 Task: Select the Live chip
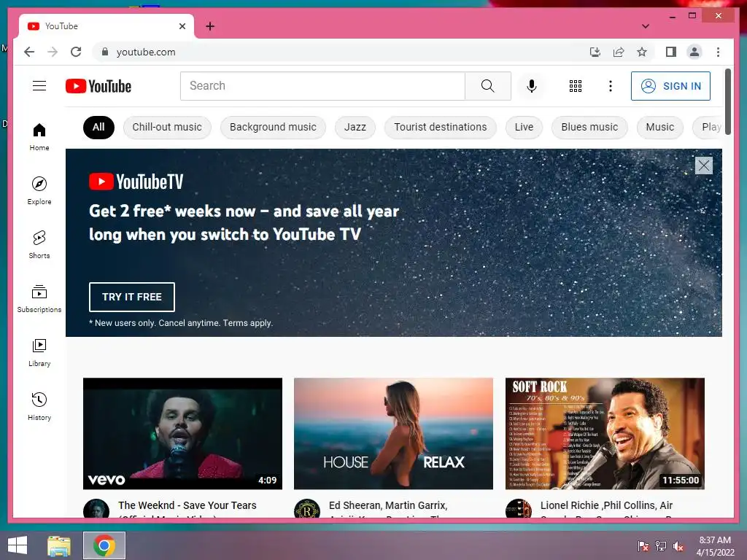524,127
